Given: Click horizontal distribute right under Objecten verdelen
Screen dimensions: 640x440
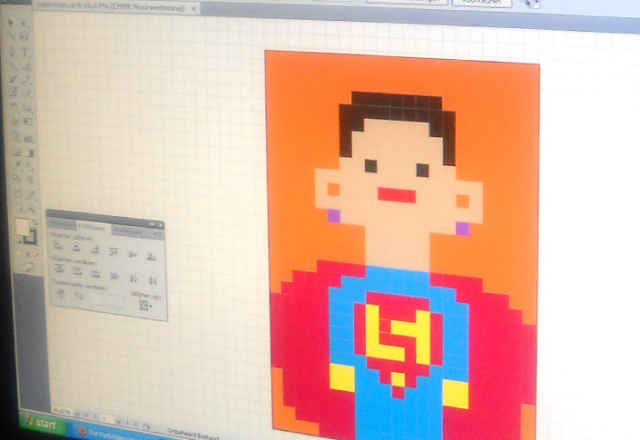Looking at the screenshot, I should point(152,280).
